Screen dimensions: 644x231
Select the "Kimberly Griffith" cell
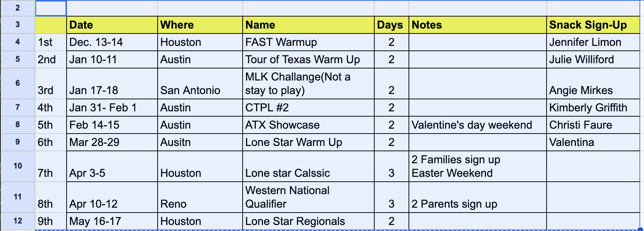pyautogui.click(x=592, y=108)
